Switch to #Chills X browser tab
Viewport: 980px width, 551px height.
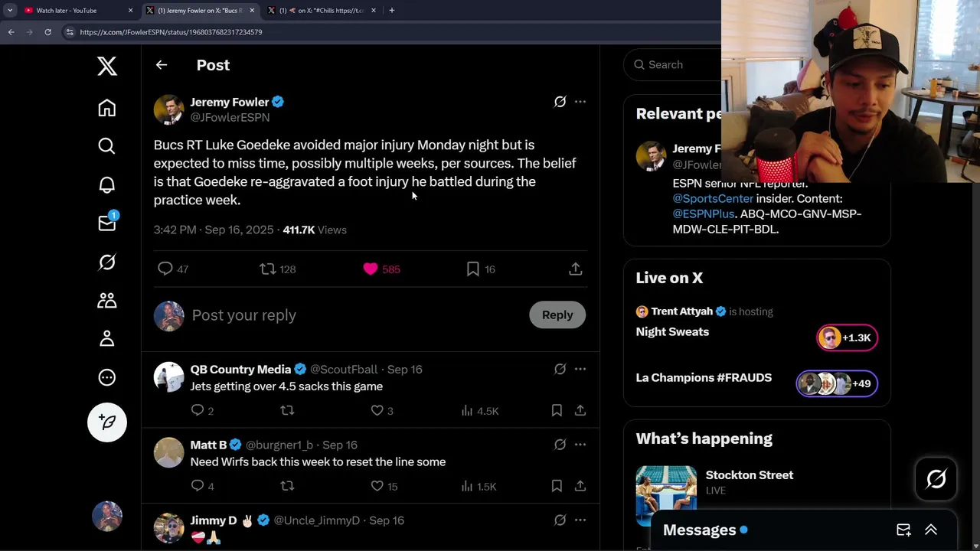[323, 11]
